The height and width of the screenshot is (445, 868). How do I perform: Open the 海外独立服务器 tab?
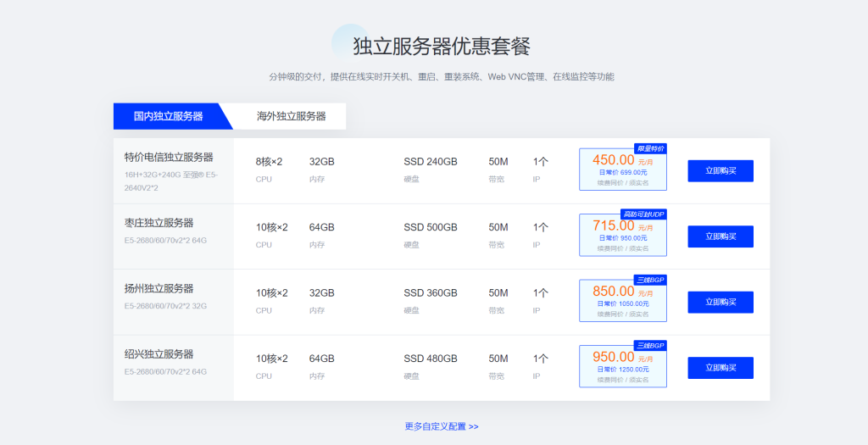point(291,116)
